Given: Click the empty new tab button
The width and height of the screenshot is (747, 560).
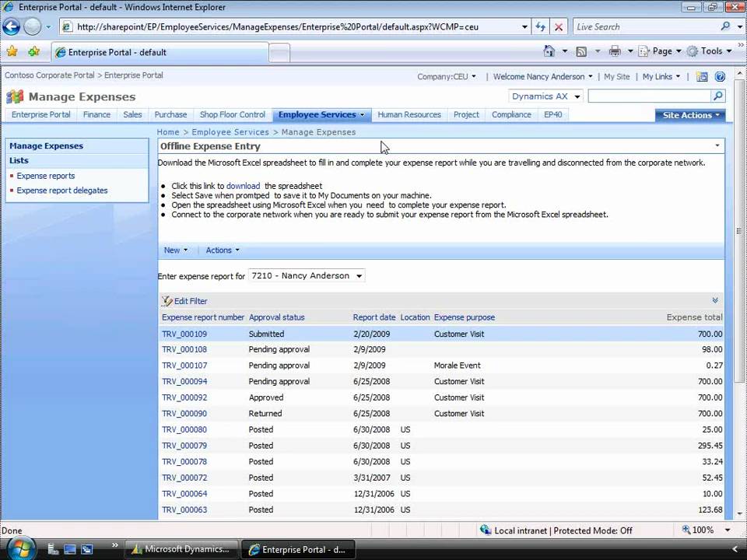Looking at the screenshot, I should click(279, 52).
